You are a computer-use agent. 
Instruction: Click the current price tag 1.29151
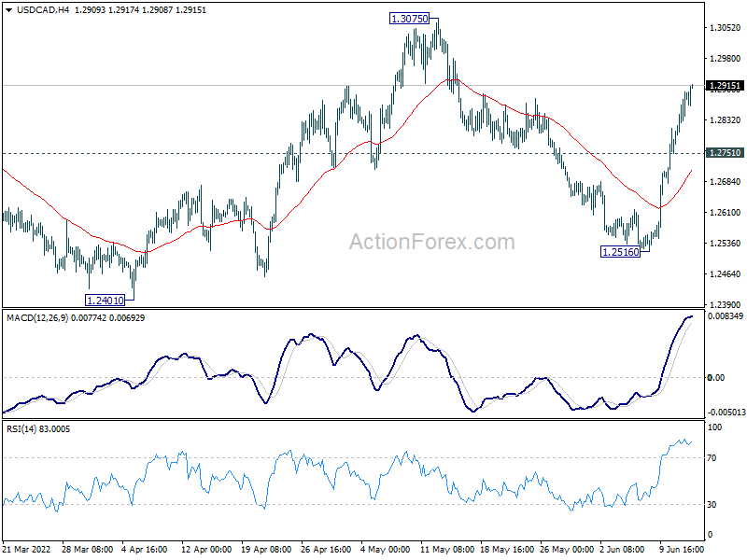tap(725, 86)
